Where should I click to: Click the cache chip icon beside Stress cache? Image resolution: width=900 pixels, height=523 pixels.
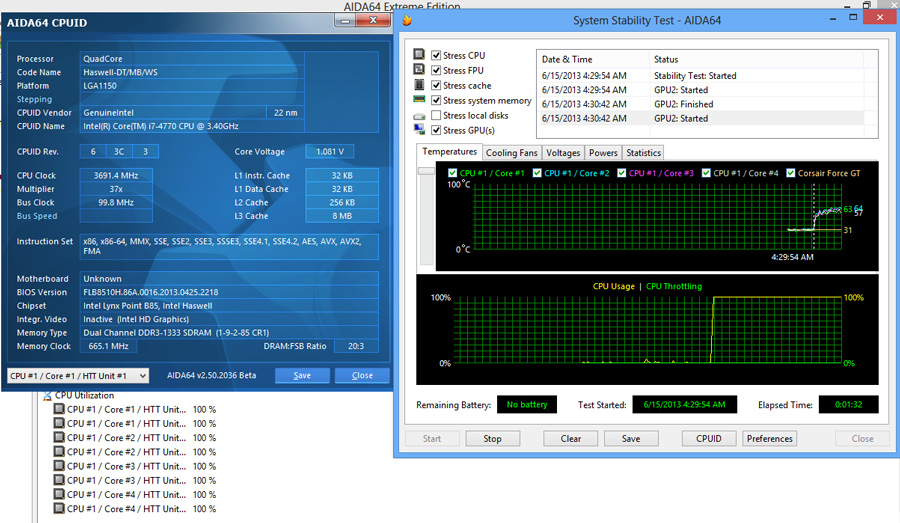[x=419, y=84]
